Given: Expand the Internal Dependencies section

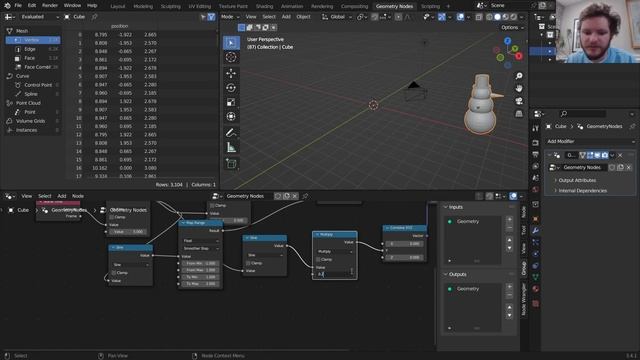Looking at the screenshot, I should click(581, 191).
